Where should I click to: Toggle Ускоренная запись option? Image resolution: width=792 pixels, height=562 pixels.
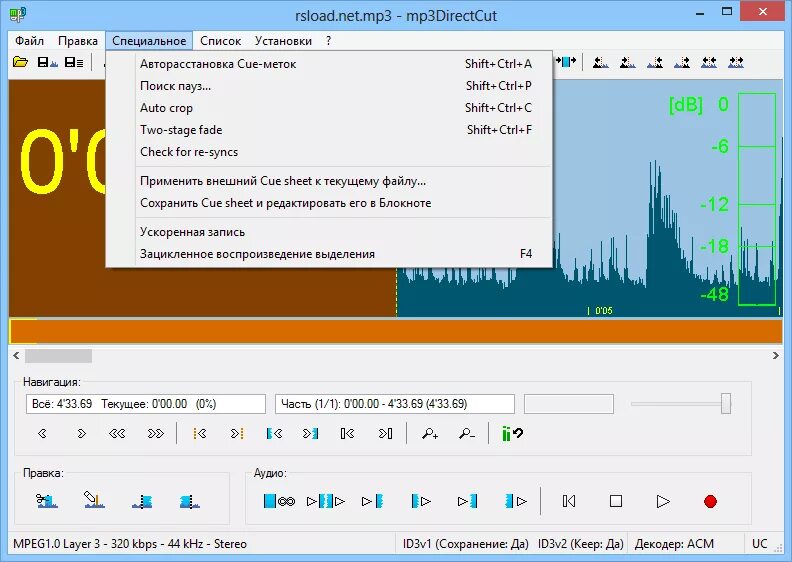(x=329, y=232)
